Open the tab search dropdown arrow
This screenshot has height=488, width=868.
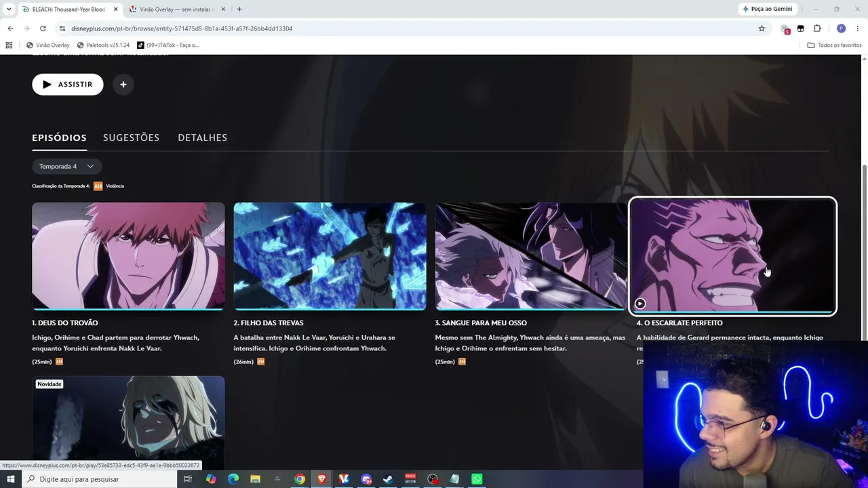(x=9, y=9)
